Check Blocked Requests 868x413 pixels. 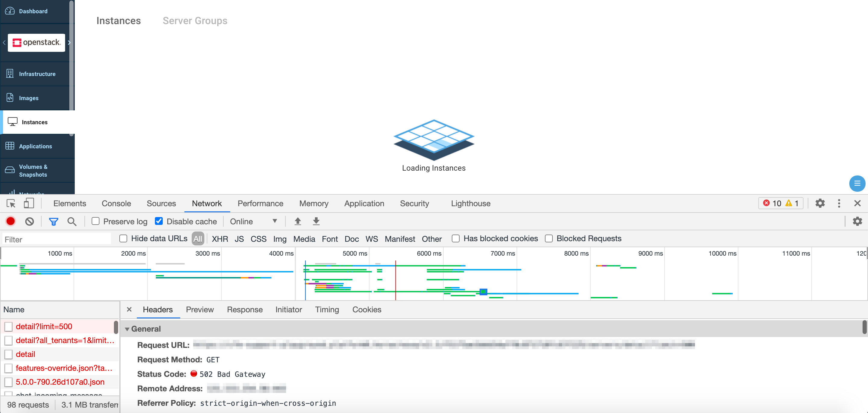coord(549,239)
